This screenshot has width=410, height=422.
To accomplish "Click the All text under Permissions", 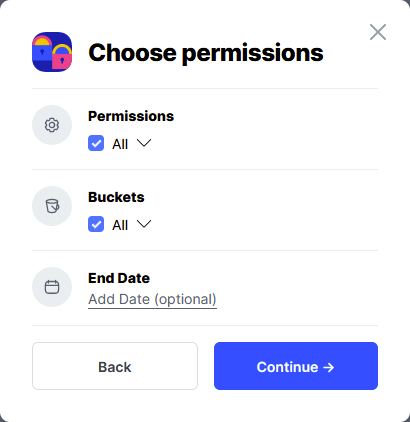I will tap(120, 144).
